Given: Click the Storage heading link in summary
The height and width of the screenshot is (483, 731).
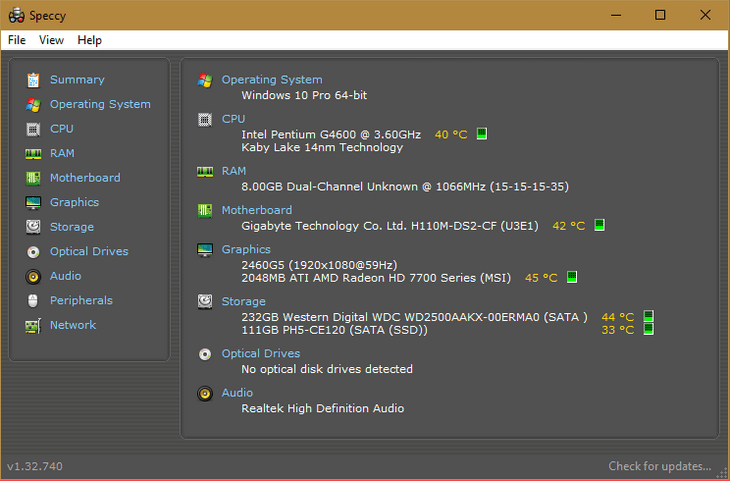Looking at the screenshot, I should [x=243, y=302].
